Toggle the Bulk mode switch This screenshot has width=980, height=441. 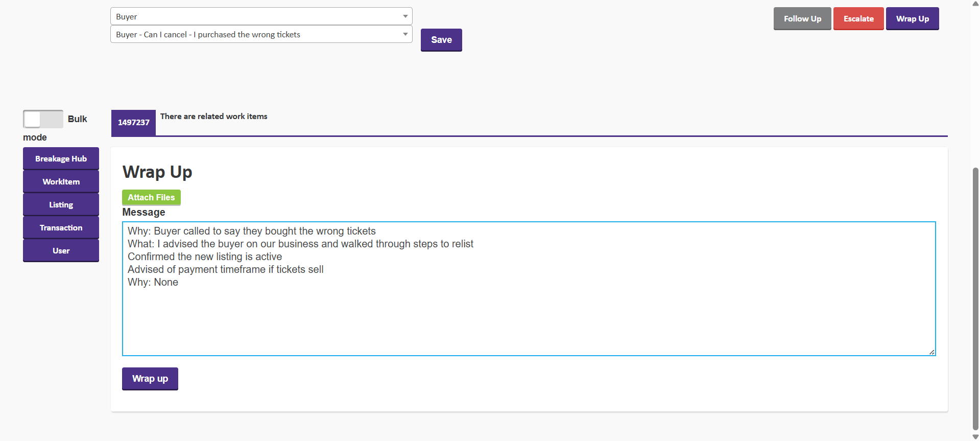pyautogui.click(x=43, y=119)
